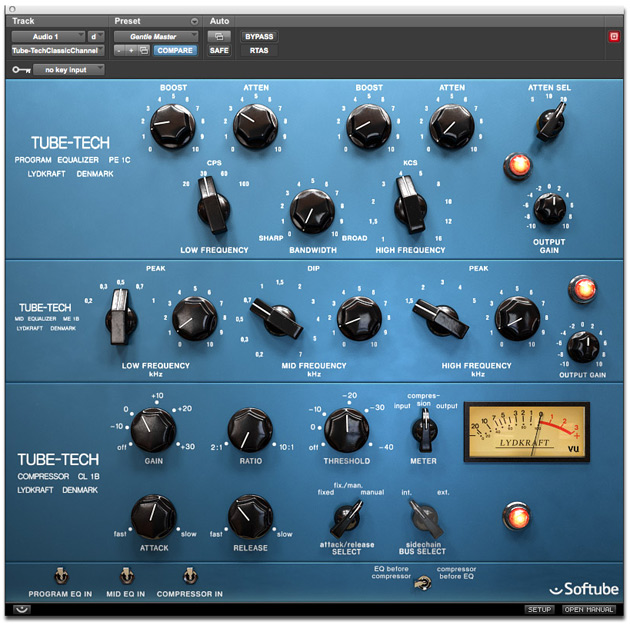Click the PE 1C low BOOST knob

coord(173,126)
